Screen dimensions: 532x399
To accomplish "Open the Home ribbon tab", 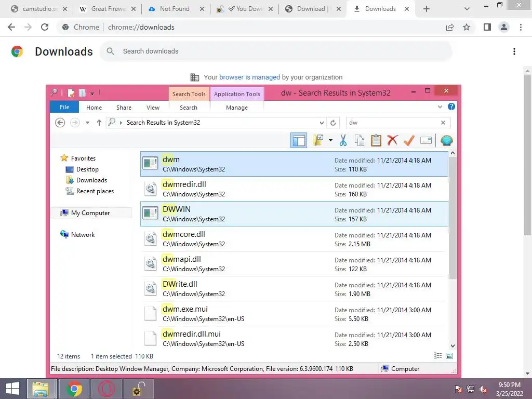I will click(x=94, y=108).
